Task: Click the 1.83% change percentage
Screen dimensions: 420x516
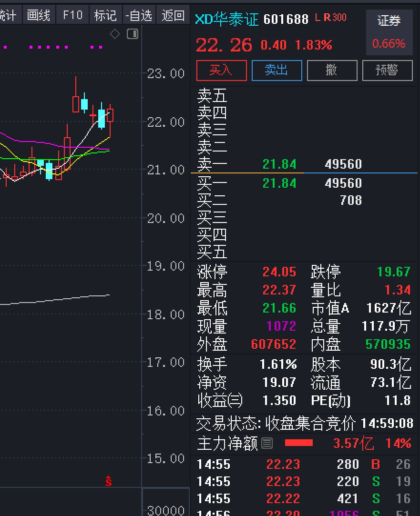Action: (313, 45)
